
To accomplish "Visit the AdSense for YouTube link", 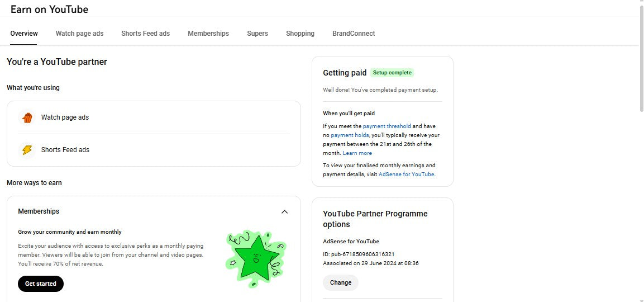I will (406, 174).
